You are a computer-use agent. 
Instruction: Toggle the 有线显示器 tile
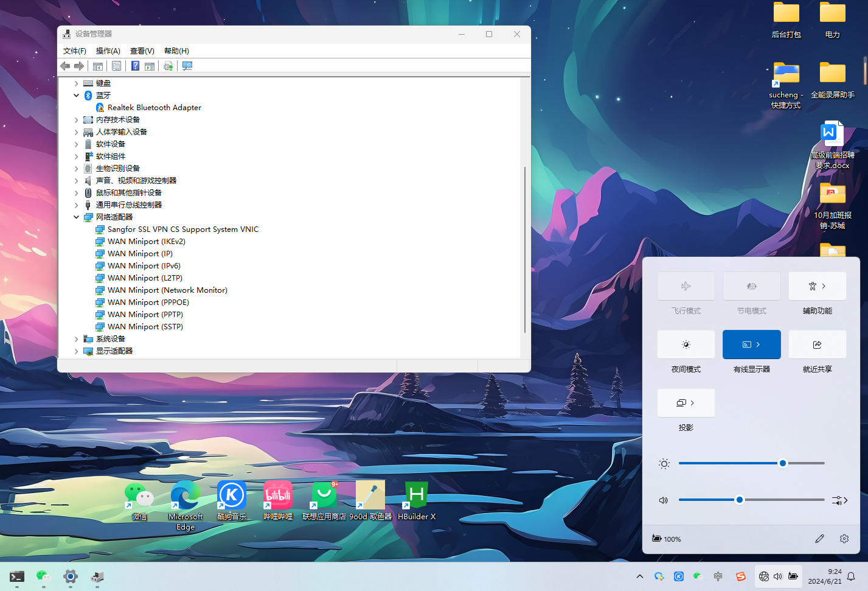[752, 344]
